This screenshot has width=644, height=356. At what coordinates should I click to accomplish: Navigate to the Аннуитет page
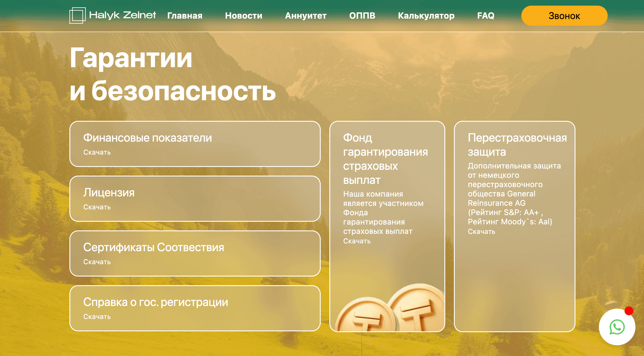tap(306, 16)
